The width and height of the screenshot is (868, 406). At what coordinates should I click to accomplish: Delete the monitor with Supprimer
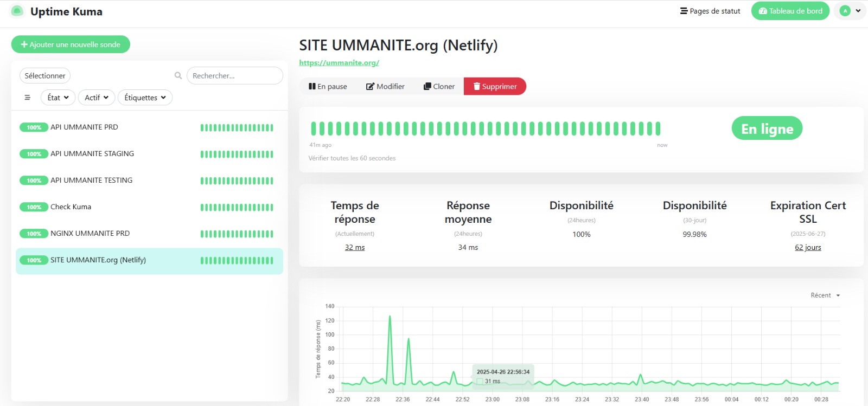(495, 86)
